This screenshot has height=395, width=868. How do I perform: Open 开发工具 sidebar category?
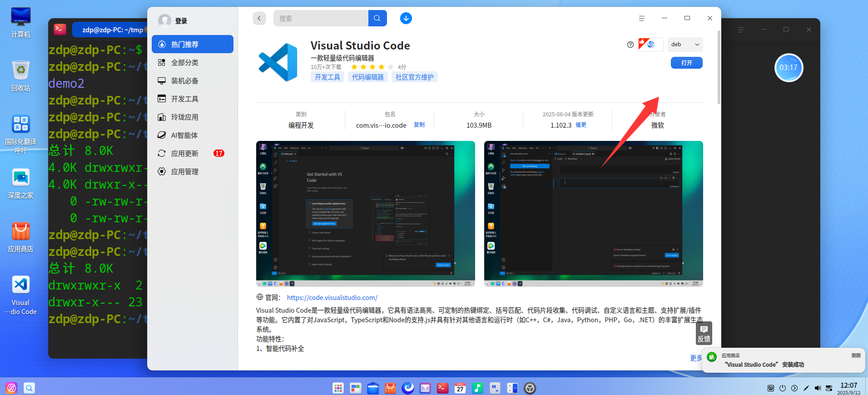(x=192, y=99)
